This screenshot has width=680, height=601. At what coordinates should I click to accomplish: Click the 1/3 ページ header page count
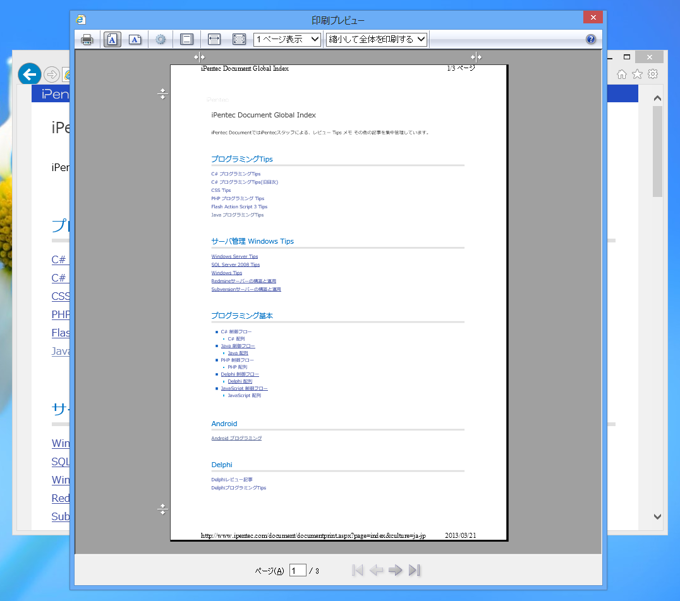coord(461,68)
